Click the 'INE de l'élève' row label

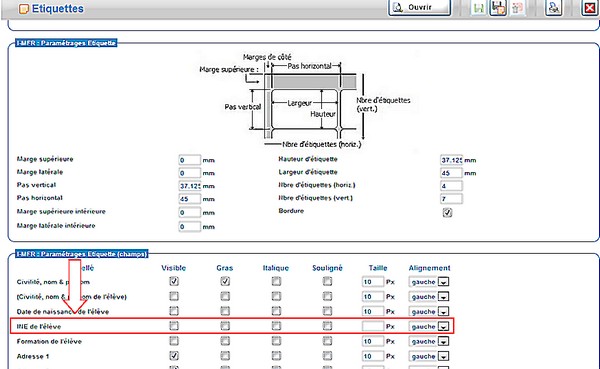click(x=39, y=327)
